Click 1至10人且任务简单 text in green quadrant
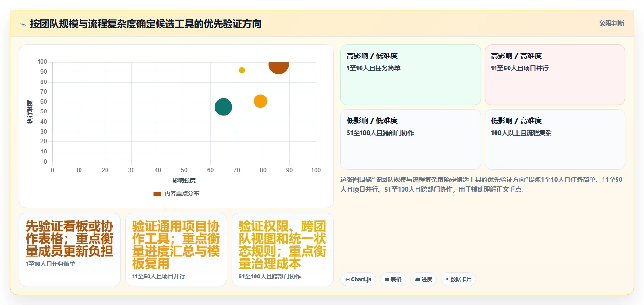This screenshot has height=305, width=644. [x=373, y=68]
